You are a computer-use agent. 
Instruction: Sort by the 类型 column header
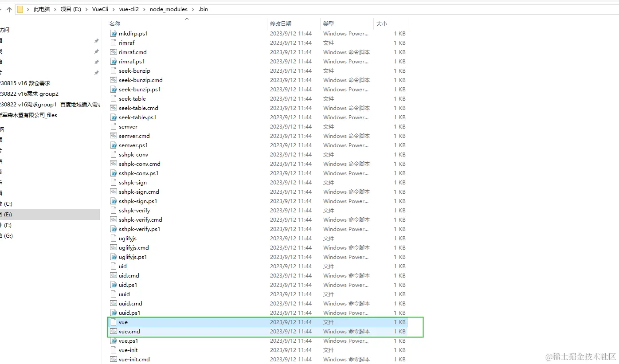[x=329, y=24]
